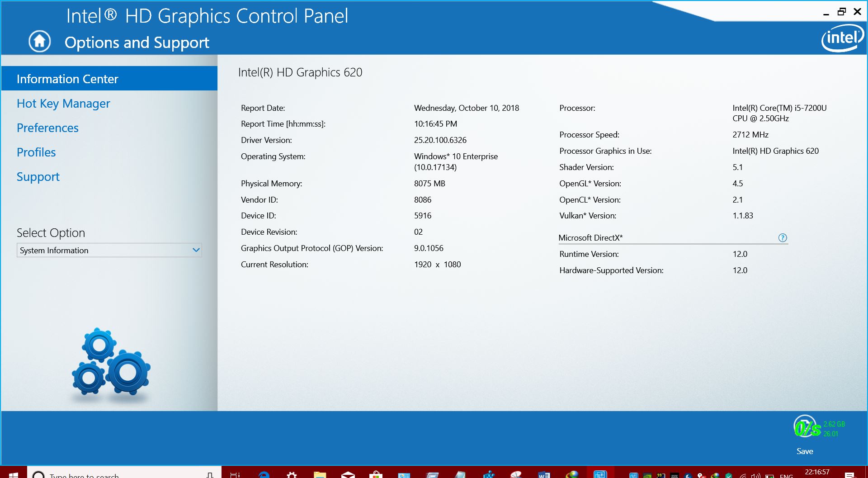Click the taskbar clock 22:16:57
Viewport: 868px width, 478px height.
point(817,472)
